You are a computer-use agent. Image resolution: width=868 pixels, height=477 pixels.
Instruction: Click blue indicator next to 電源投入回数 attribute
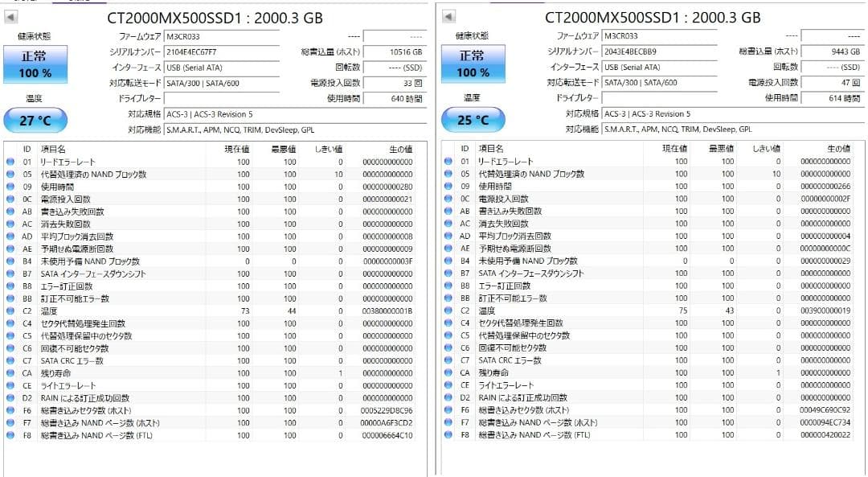click(x=10, y=197)
